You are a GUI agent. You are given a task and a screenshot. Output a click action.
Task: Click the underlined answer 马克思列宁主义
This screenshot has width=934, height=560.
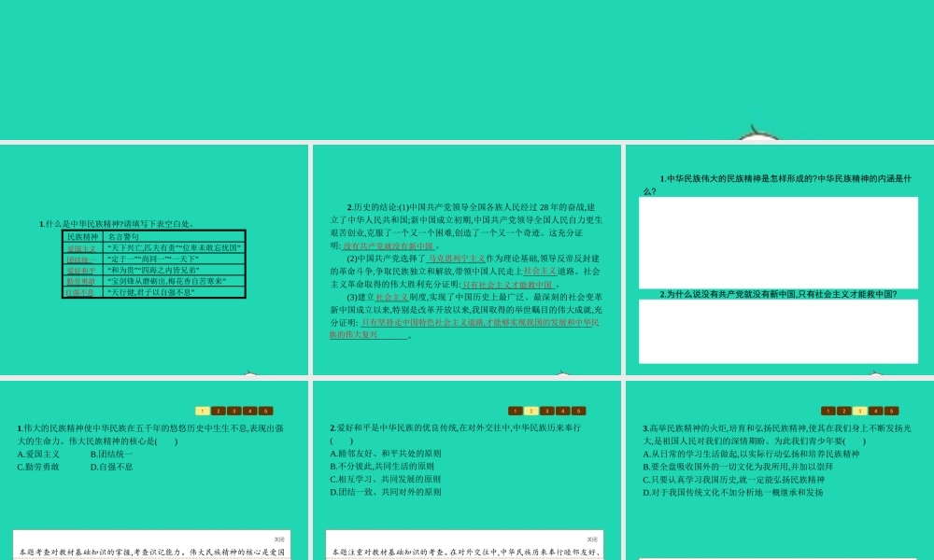point(457,259)
